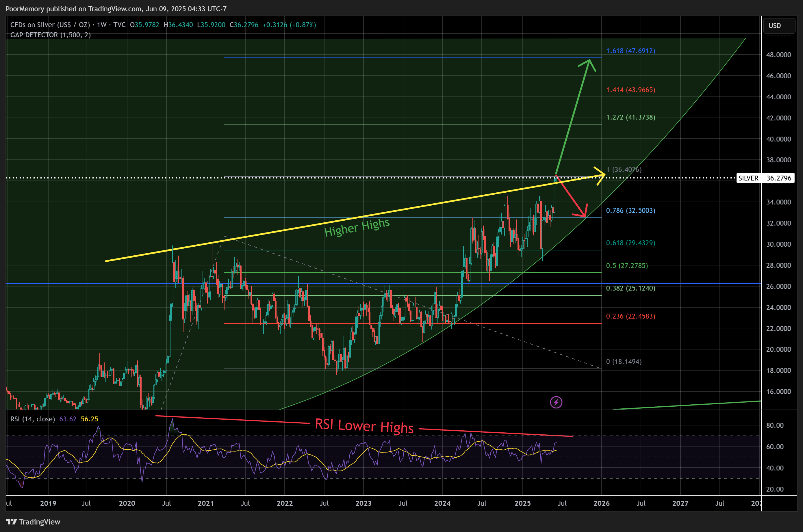
Task: Open the USD currency selector
Action: pyautogui.click(x=779, y=25)
